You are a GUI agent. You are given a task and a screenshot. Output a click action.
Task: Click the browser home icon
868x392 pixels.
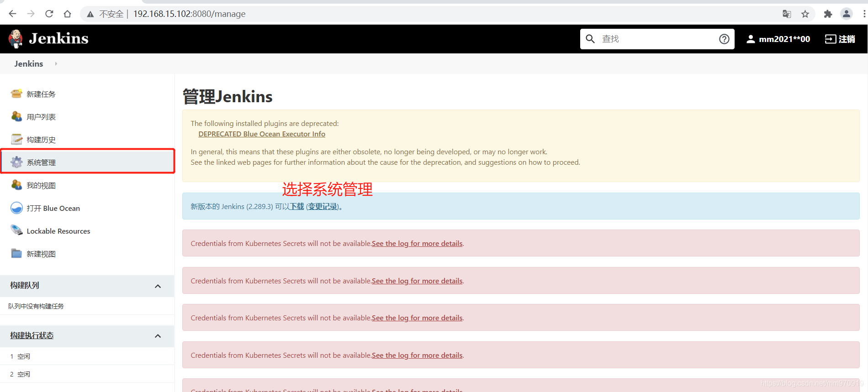coord(67,14)
